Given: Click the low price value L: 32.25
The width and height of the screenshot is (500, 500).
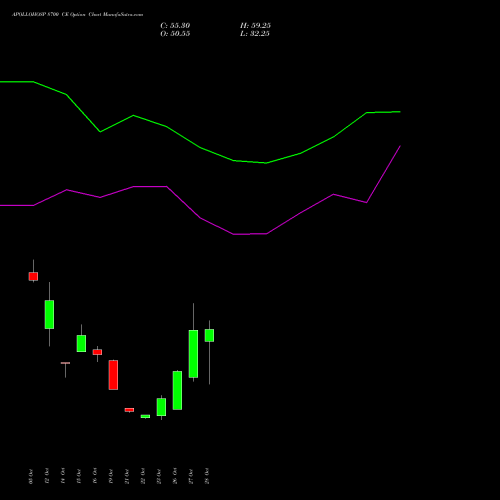Looking at the screenshot, I should [x=255, y=34].
